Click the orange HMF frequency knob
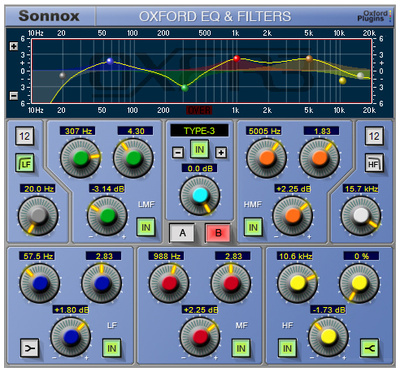 pyautogui.click(x=266, y=158)
